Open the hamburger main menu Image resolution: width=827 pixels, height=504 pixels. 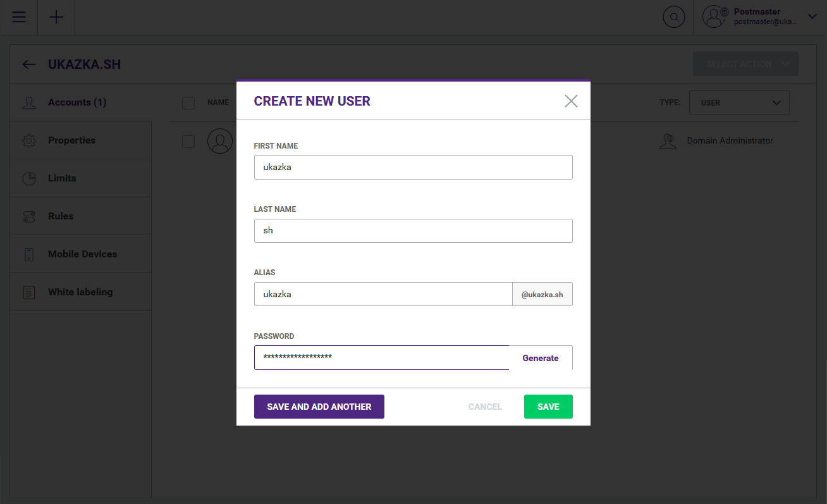click(19, 17)
